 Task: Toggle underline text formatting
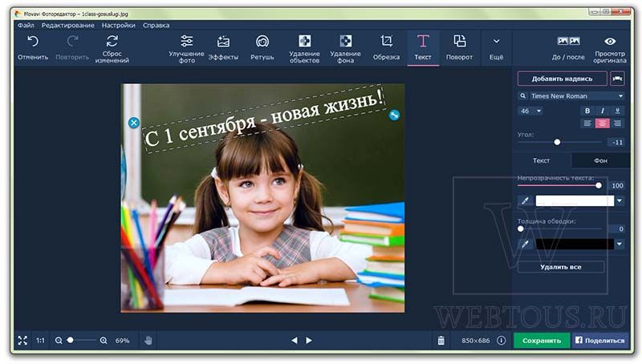pyautogui.click(x=617, y=111)
